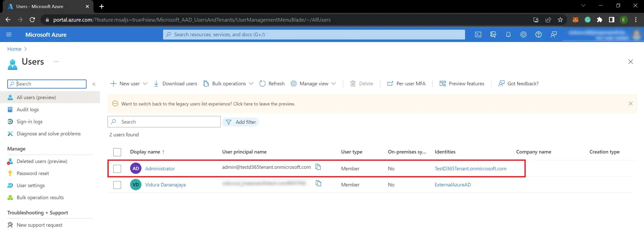Go back in the browser
The width and height of the screenshot is (644, 237).
8,20
